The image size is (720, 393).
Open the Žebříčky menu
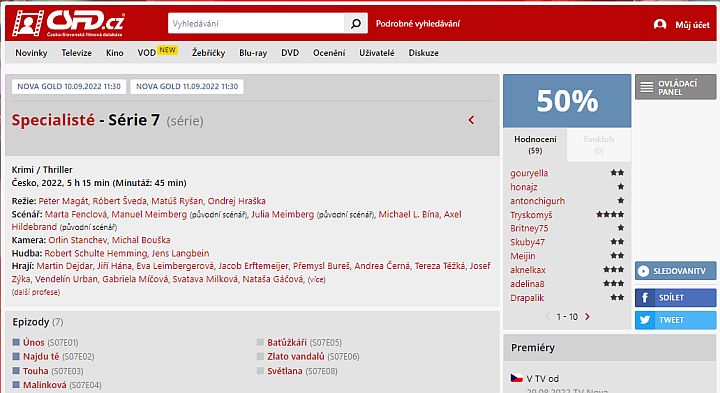[208, 53]
